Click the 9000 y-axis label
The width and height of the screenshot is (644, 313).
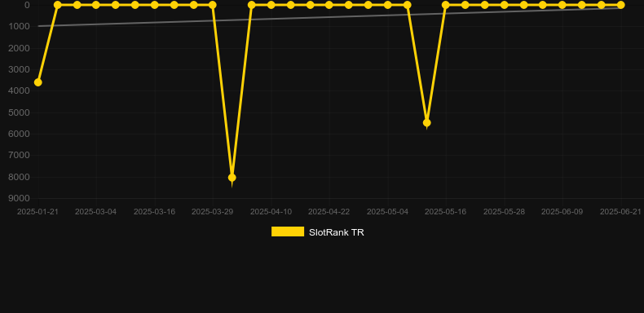(20, 198)
